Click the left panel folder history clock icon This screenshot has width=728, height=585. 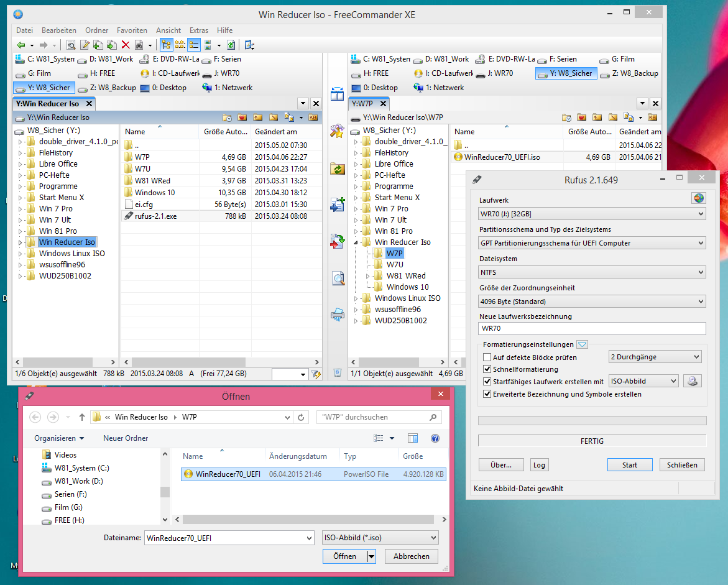226,117
